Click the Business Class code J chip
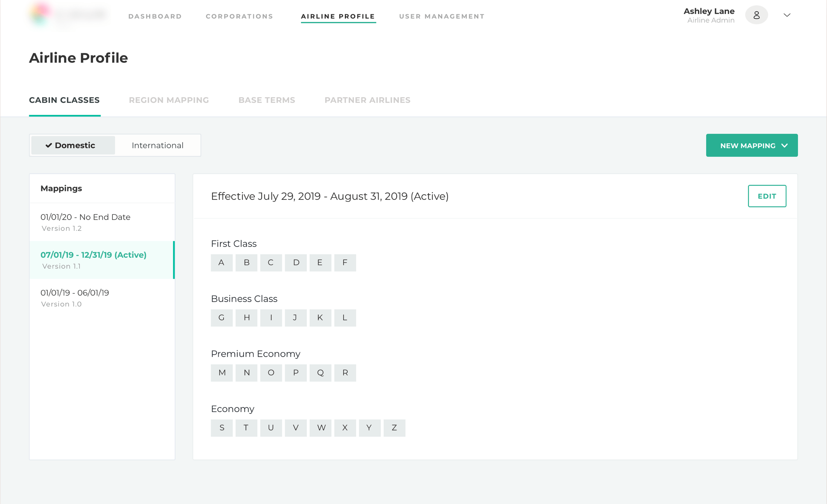Screen dimensions: 827x504 pyautogui.click(x=295, y=318)
